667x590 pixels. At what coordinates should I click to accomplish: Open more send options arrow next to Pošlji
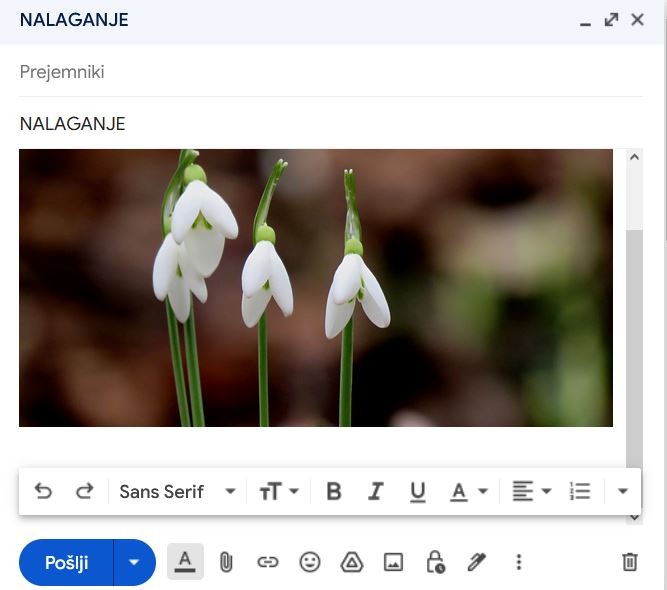134,562
